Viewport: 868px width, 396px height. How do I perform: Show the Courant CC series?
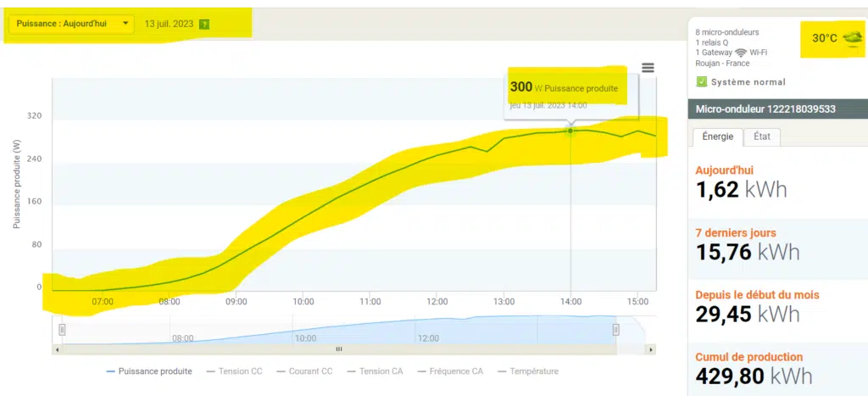pos(304,371)
